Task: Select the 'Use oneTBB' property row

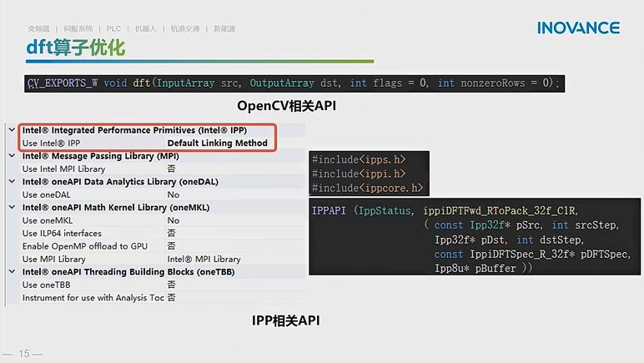Action: [x=164, y=285]
